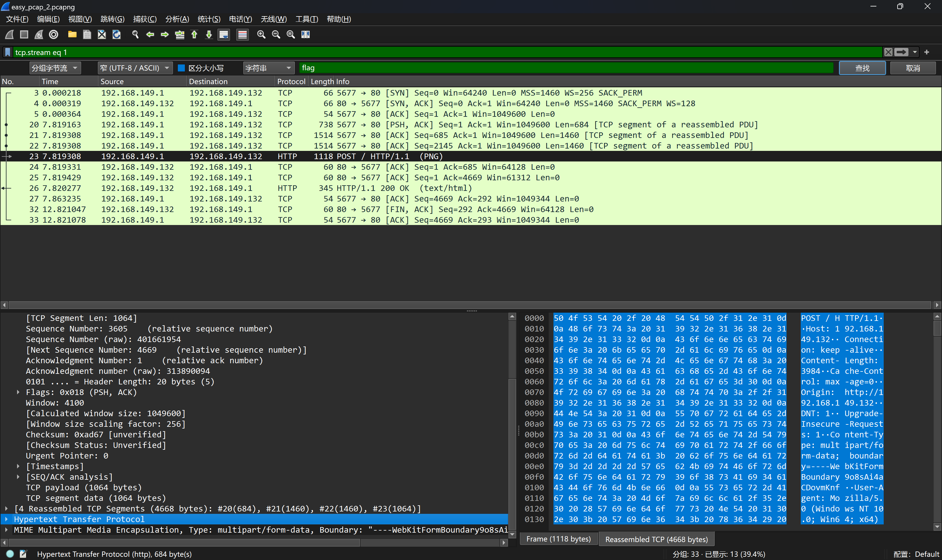The height and width of the screenshot is (560, 942).
Task: Expand the Flags: 0x018 (PSH, ACK) row
Action: point(18,392)
